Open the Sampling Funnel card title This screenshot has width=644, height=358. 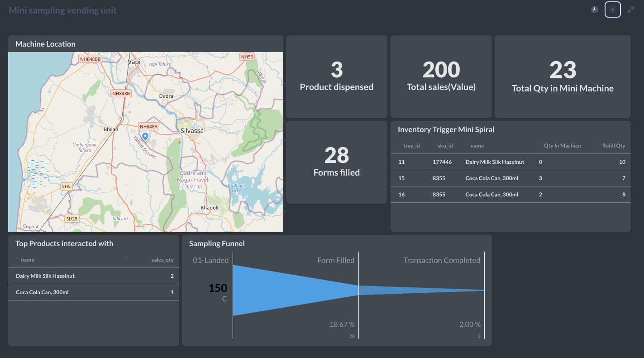point(217,243)
